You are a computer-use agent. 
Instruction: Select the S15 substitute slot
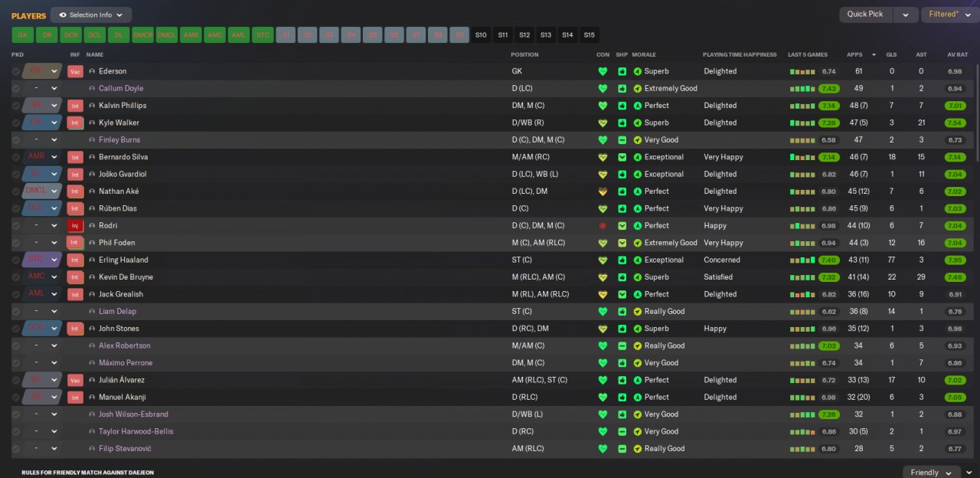click(x=589, y=34)
